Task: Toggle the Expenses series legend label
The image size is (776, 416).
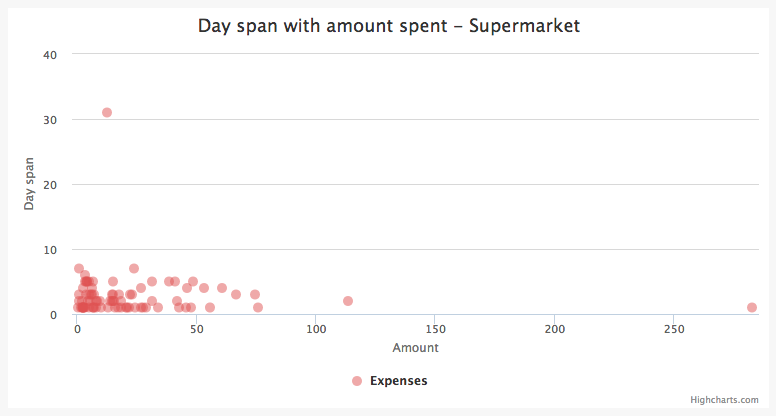Action: click(x=398, y=381)
